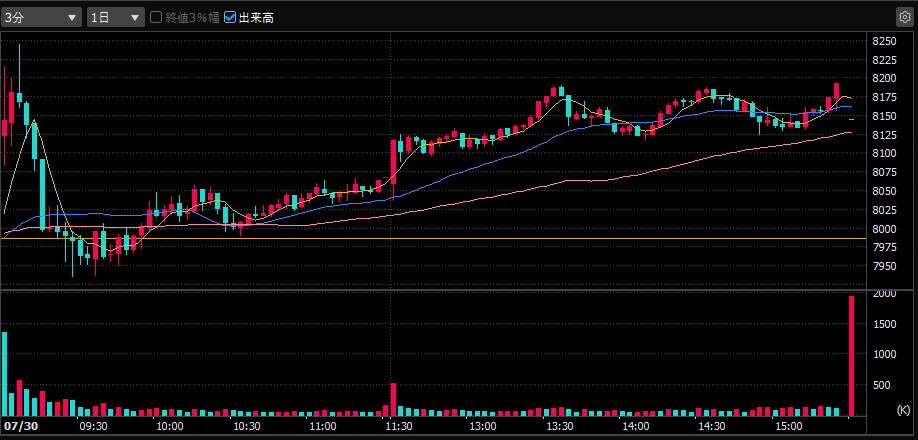Open the 1日 period dropdown

[x=116, y=18]
